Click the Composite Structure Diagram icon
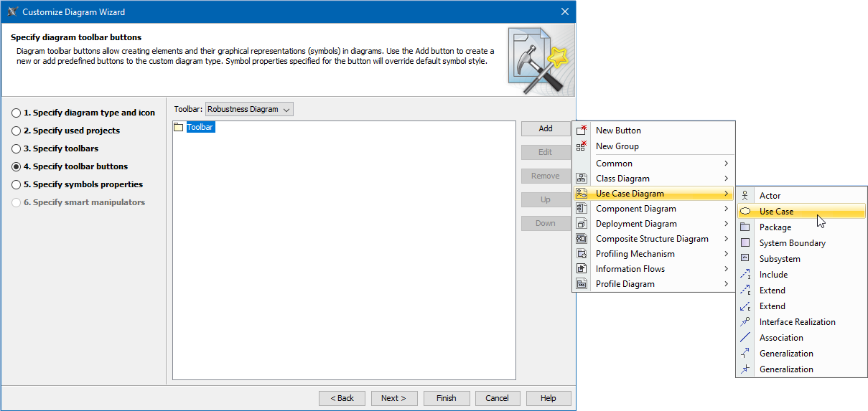Viewport: 868px width, 411px height. (582, 239)
